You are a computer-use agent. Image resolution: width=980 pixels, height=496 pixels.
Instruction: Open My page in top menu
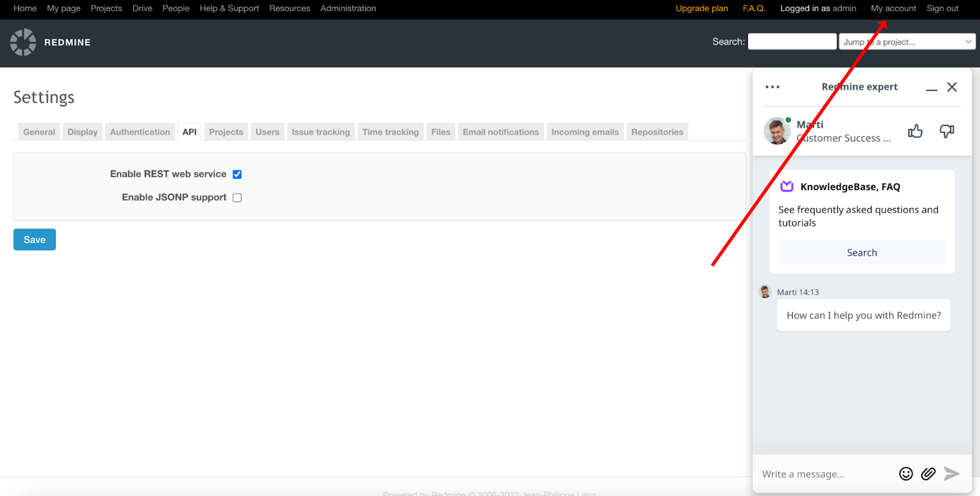(64, 8)
